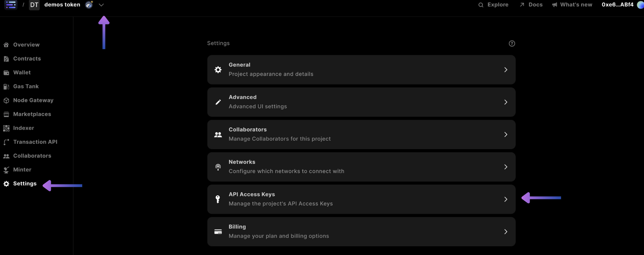The width and height of the screenshot is (644, 255).
Task: Open API Access Keys settings
Action: point(361,199)
